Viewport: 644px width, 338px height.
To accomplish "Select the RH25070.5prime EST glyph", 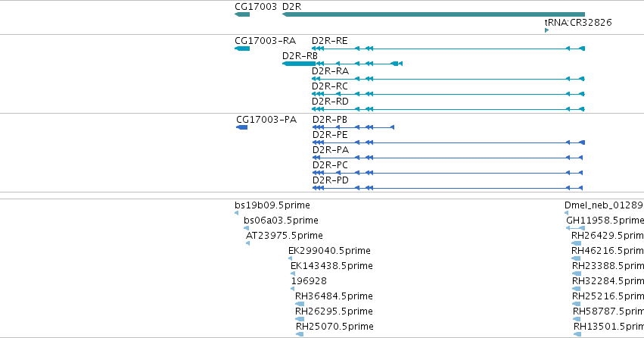I will [x=300, y=334].
